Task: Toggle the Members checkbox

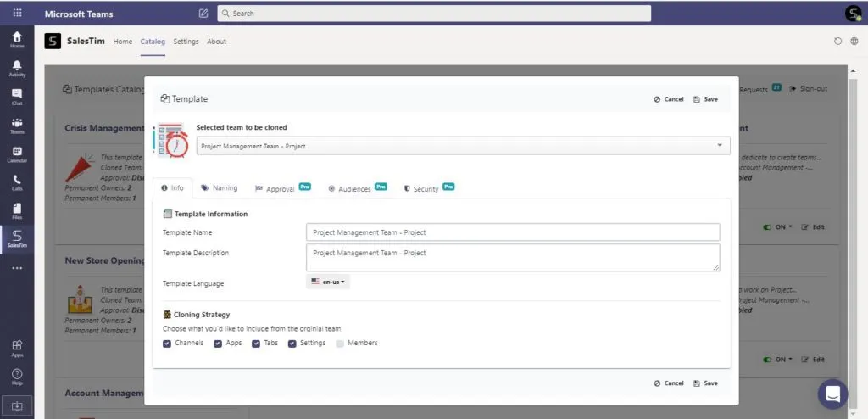Action: pyautogui.click(x=339, y=344)
